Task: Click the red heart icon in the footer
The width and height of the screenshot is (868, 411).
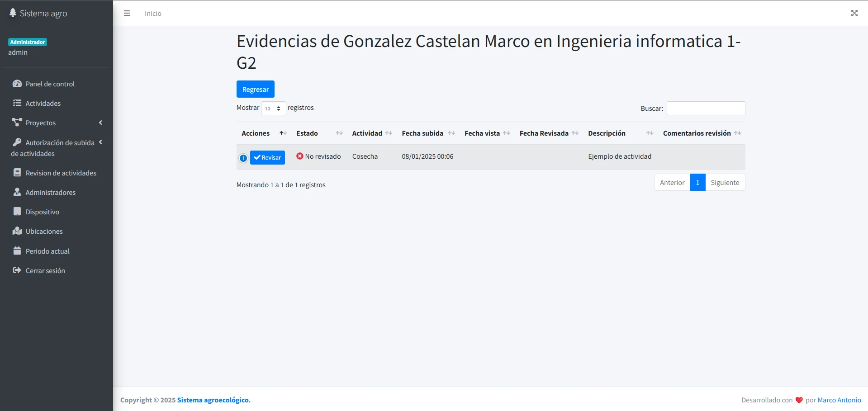Action: [799, 400]
